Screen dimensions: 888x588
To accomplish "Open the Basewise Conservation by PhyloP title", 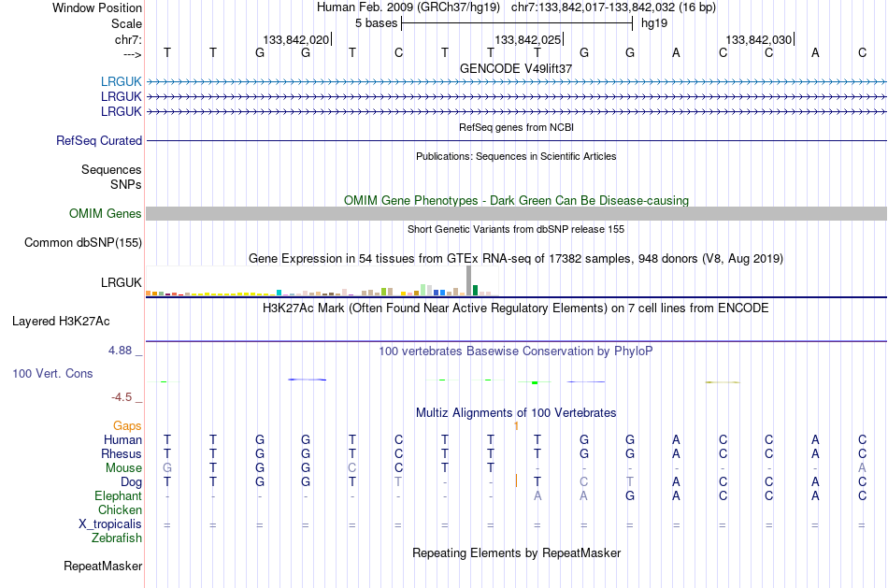I will 516,351.
